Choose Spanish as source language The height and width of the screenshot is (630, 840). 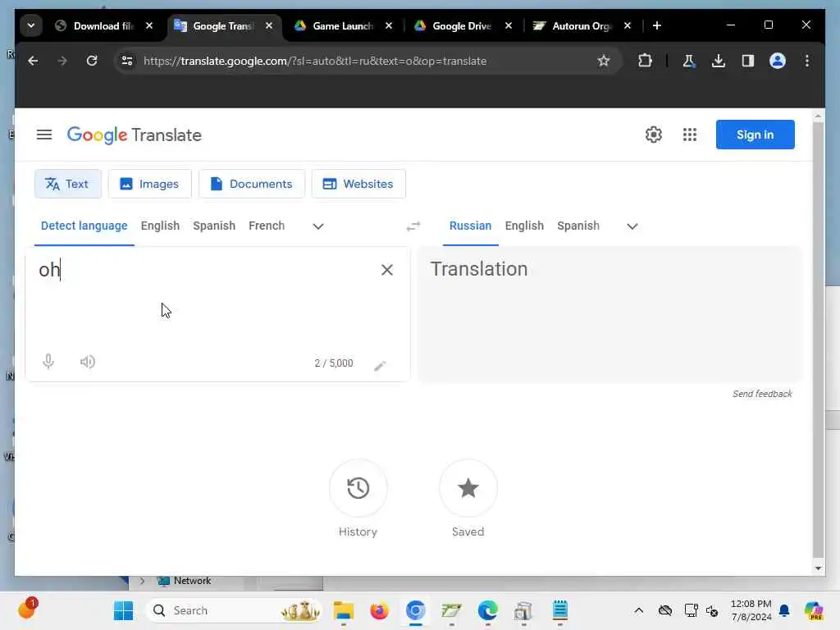(x=214, y=226)
